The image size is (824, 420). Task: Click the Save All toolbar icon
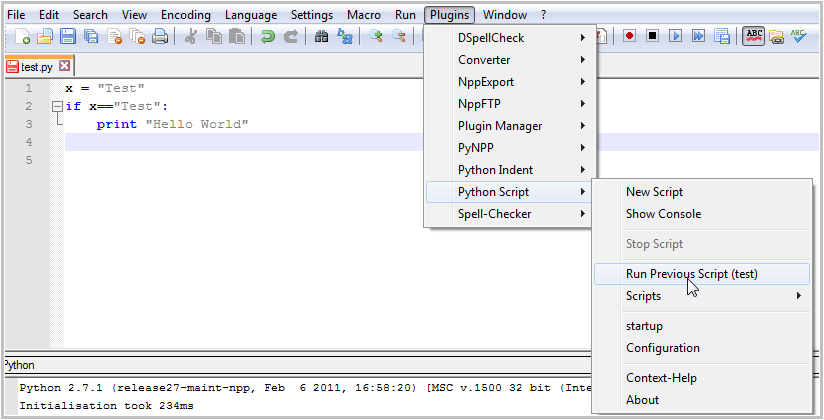point(91,36)
